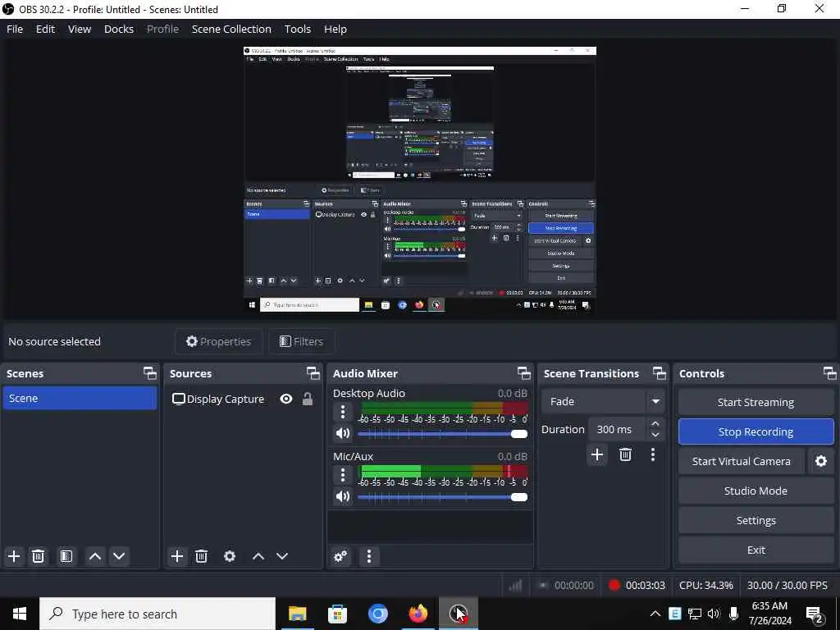Open source properties gear in Sources panel

click(x=230, y=556)
